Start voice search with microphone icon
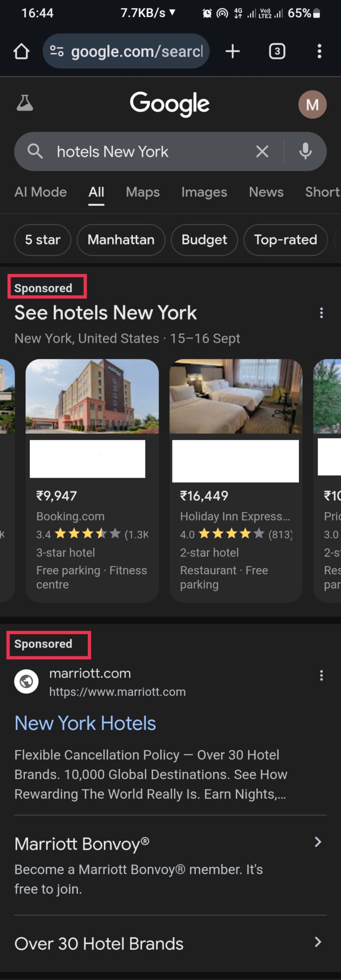341x980 pixels. (x=305, y=152)
